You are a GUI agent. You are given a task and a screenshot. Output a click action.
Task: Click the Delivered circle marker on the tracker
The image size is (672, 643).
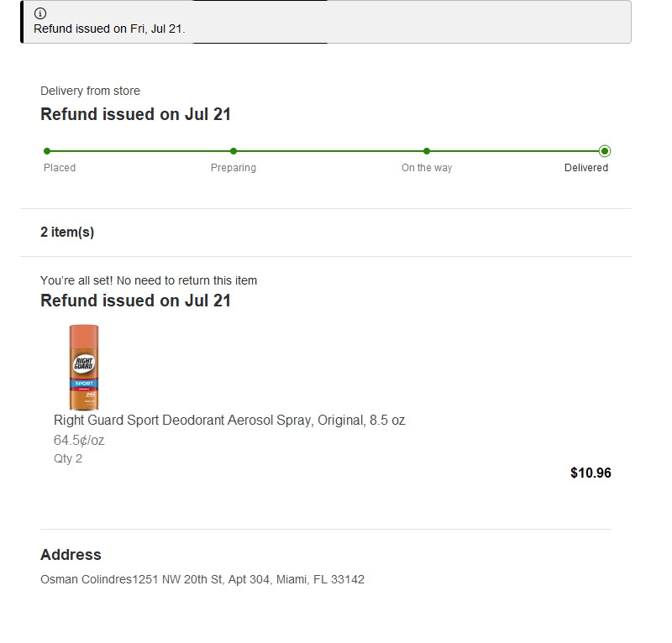[605, 151]
